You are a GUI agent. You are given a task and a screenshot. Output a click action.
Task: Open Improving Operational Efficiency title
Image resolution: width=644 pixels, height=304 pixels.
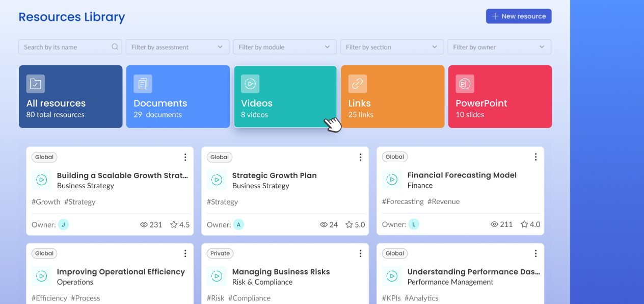[x=121, y=272]
